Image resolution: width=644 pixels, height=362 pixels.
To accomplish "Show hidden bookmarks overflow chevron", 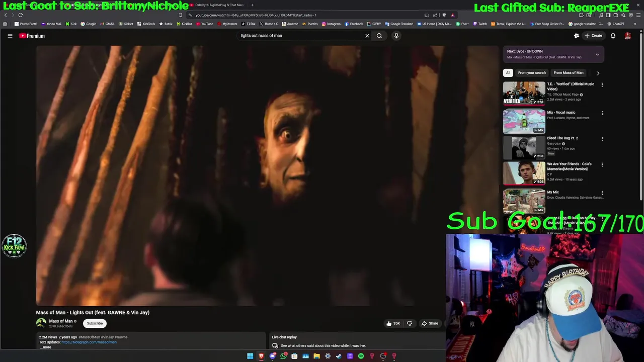I will 634,24.
